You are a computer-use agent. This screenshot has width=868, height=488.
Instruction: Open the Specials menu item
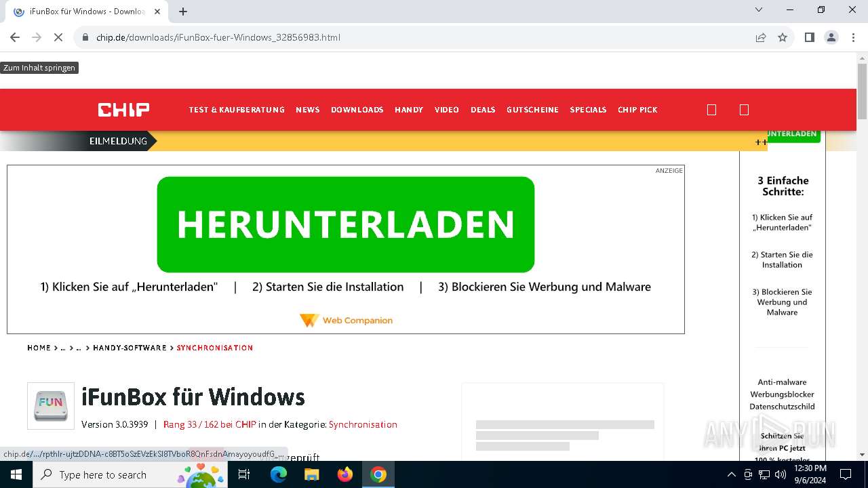click(588, 110)
